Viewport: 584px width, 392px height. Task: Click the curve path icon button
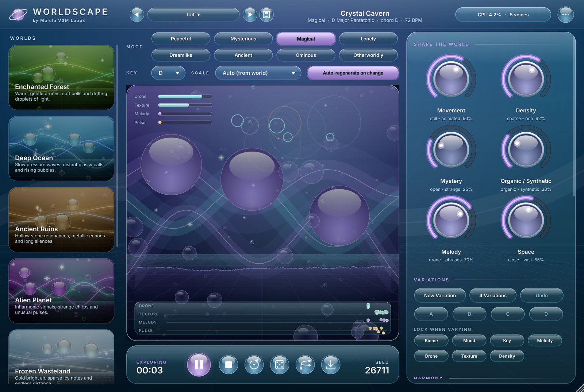coord(305,364)
